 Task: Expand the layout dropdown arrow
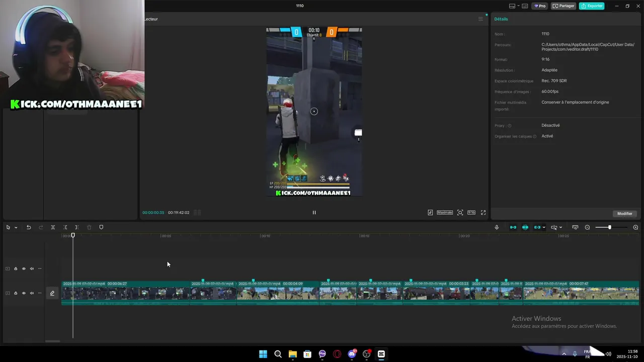518,6
